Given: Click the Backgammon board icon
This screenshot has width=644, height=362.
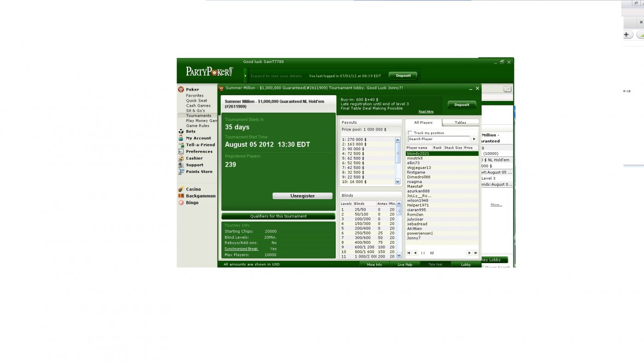Looking at the screenshot, I should [181, 196].
